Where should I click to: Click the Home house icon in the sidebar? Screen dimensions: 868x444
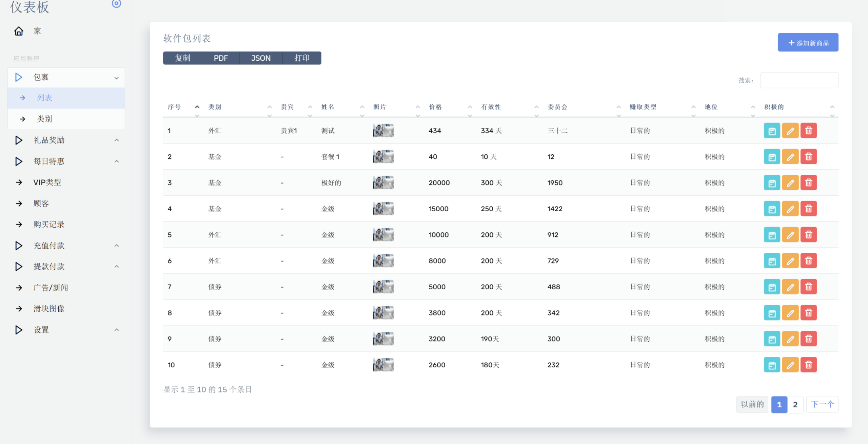19,31
